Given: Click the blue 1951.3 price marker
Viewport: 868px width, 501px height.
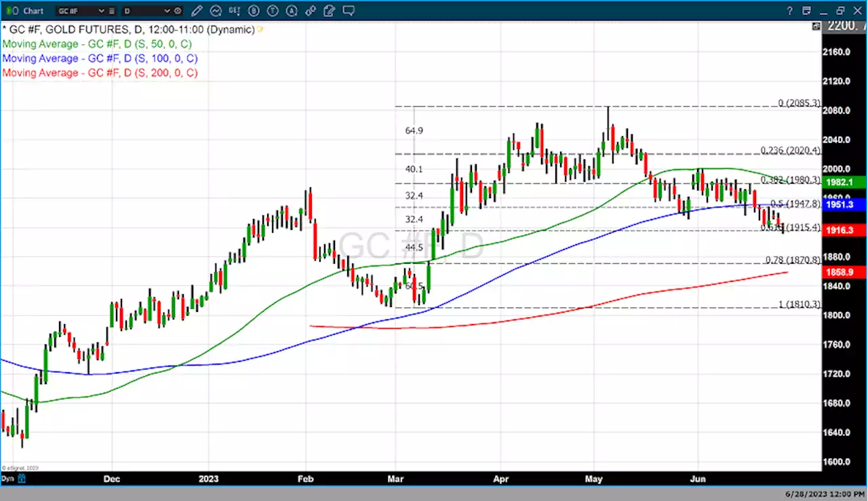Looking at the screenshot, I should pyautogui.click(x=844, y=204).
